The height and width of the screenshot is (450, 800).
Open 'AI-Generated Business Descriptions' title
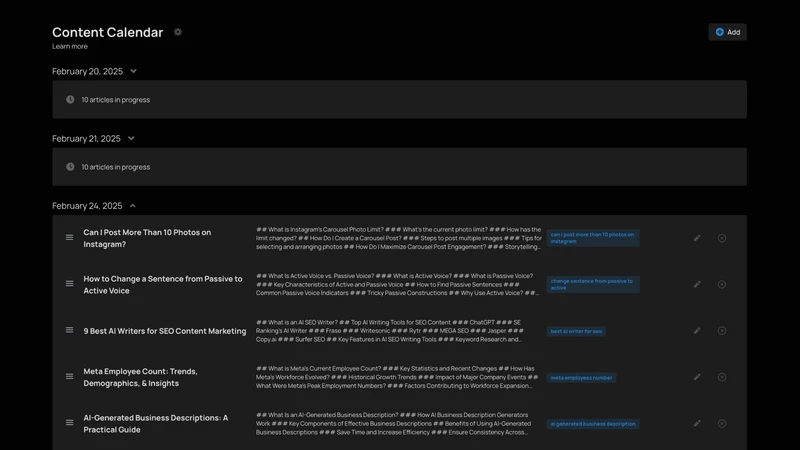156,423
